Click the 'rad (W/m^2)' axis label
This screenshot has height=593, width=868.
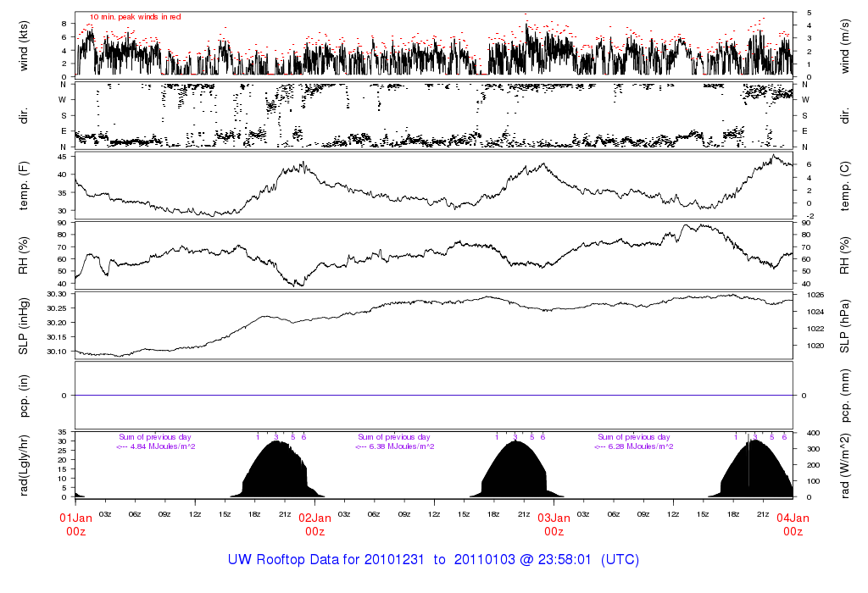pyautogui.click(x=844, y=464)
